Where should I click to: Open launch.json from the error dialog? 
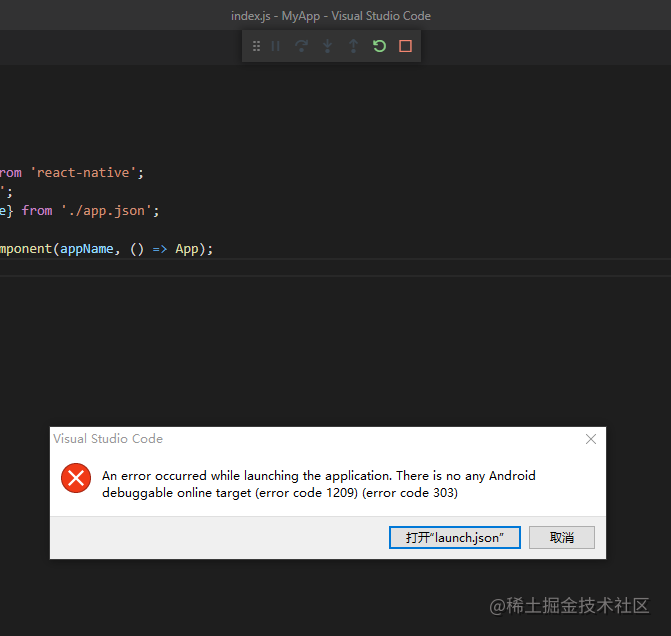coord(454,537)
